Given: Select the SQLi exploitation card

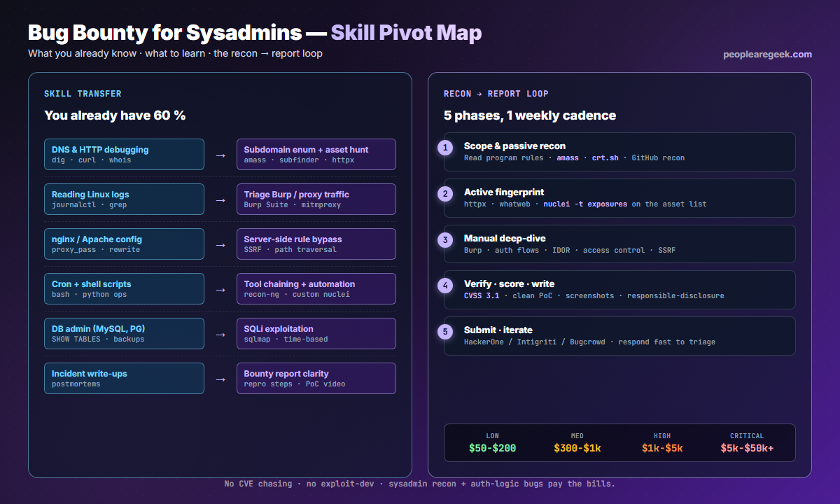Looking at the screenshot, I should pyautogui.click(x=316, y=333).
